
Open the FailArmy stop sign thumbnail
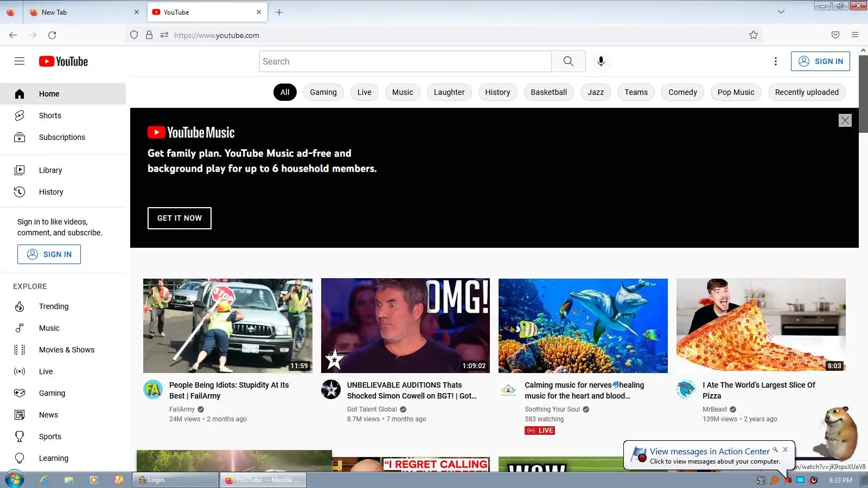[x=228, y=325]
